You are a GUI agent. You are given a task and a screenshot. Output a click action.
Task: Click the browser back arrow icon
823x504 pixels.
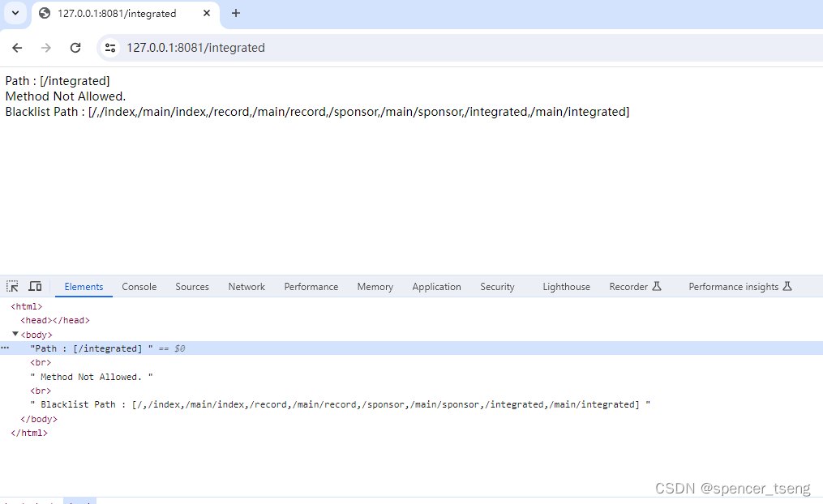click(16, 48)
